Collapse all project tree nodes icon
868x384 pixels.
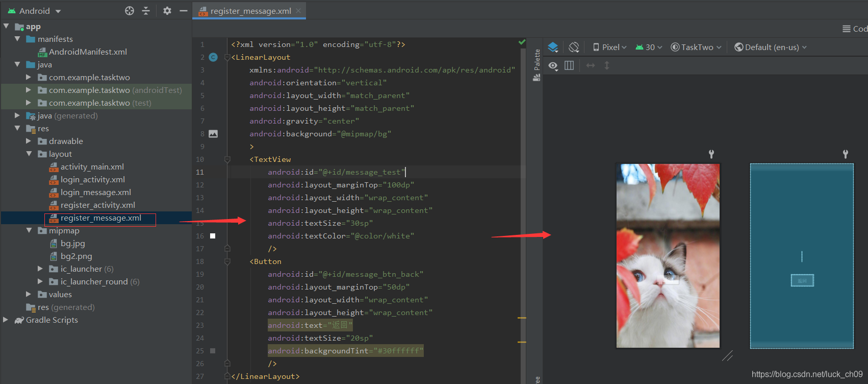[146, 11]
